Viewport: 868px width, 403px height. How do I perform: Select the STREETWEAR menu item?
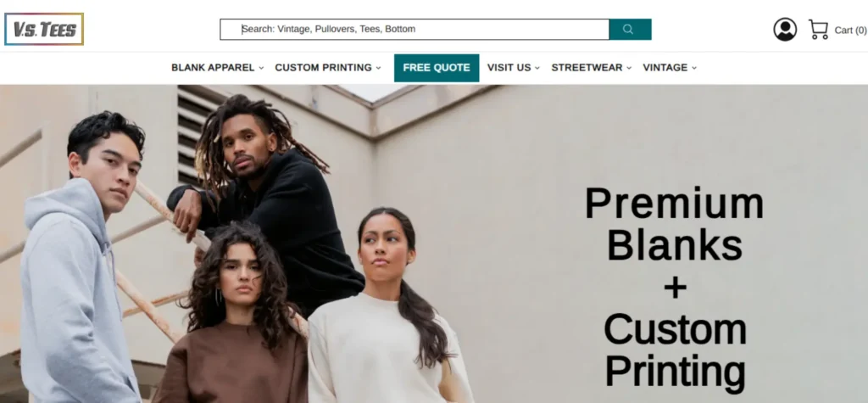click(x=587, y=68)
